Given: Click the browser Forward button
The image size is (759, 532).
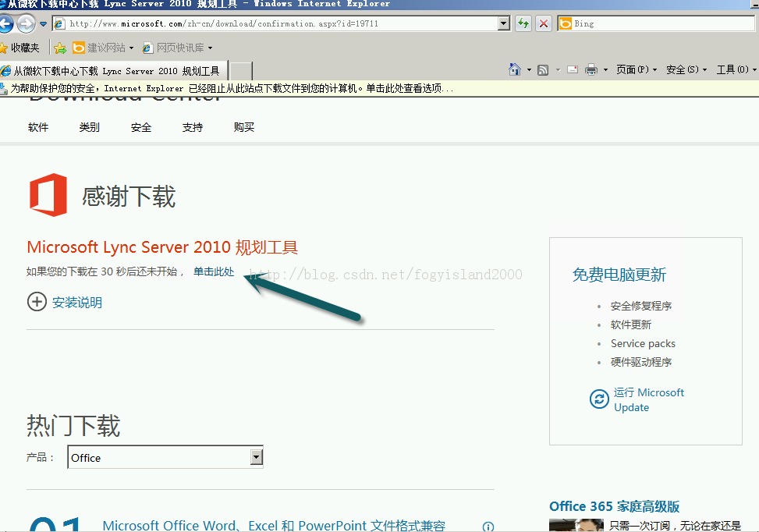Looking at the screenshot, I should tap(27, 23).
